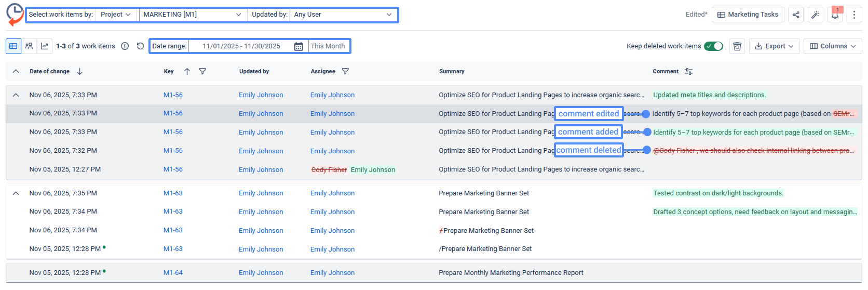This screenshot has height=290, width=868.
Task: Click the share icon button
Action: click(795, 15)
